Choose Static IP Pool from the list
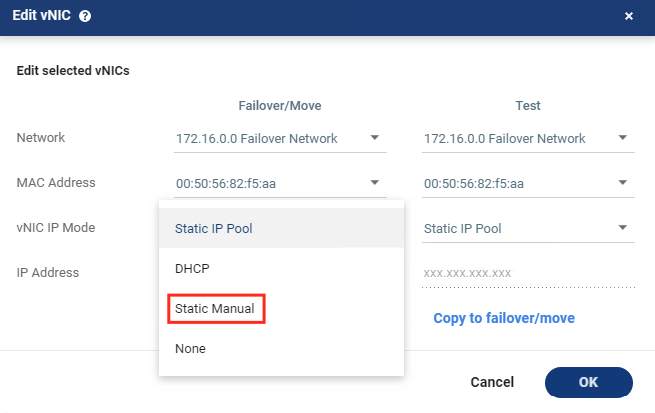 tap(214, 228)
